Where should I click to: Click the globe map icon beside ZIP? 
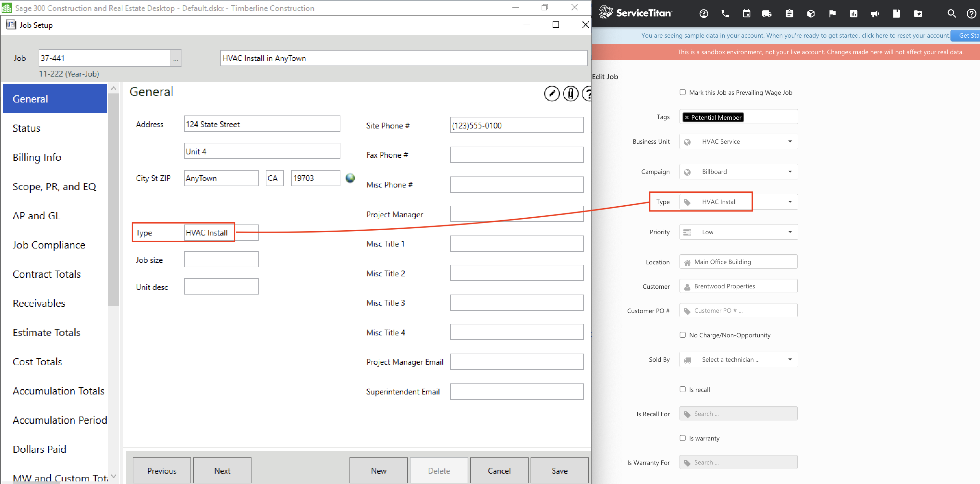(x=349, y=178)
